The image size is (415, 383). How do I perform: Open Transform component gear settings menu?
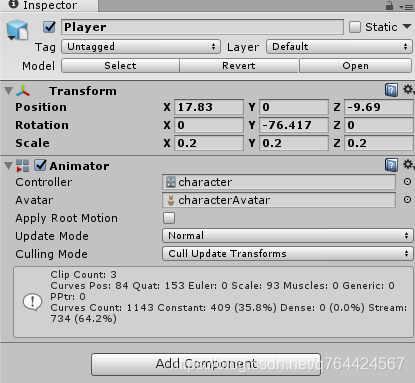click(x=408, y=89)
